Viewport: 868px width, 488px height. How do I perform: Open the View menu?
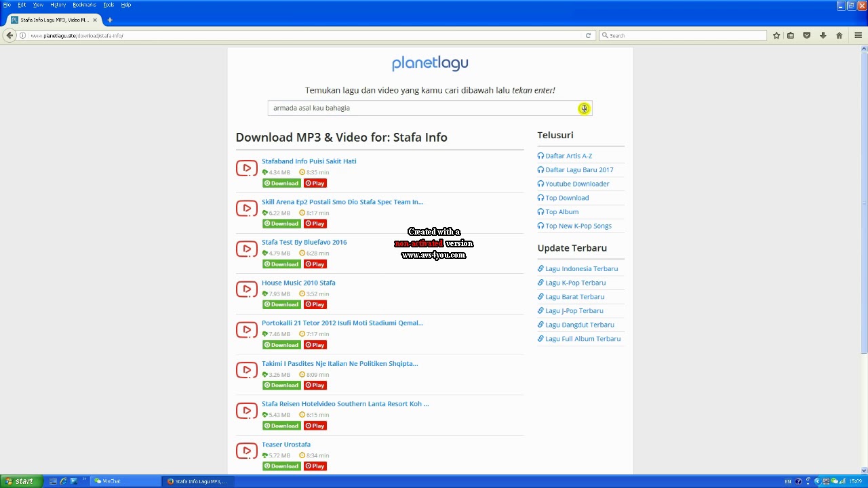click(38, 5)
